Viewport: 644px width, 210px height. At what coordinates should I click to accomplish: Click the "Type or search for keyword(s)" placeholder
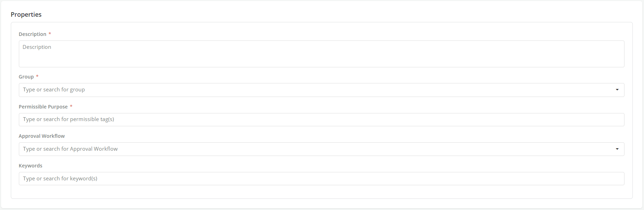click(60, 179)
